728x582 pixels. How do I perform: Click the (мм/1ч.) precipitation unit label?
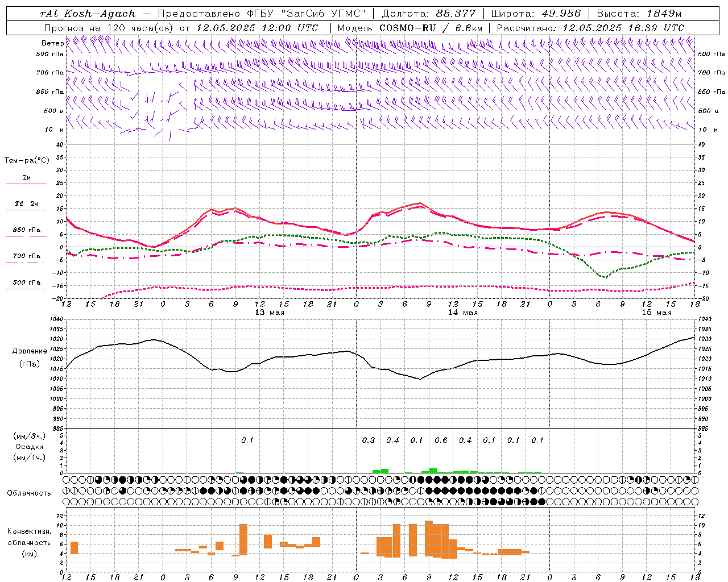pos(30,457)
